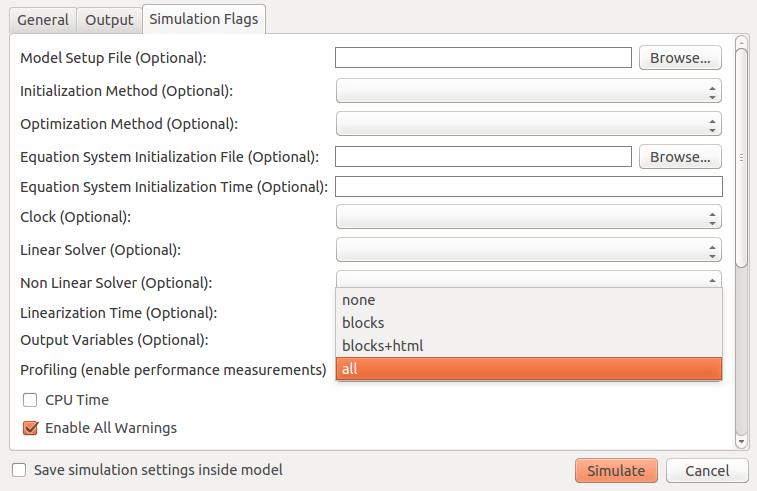The height and width of the screenshot is (491, 757).
Task: Select the highlighted 'all' option
Action: pyautogui.click(x=528, y=369)
